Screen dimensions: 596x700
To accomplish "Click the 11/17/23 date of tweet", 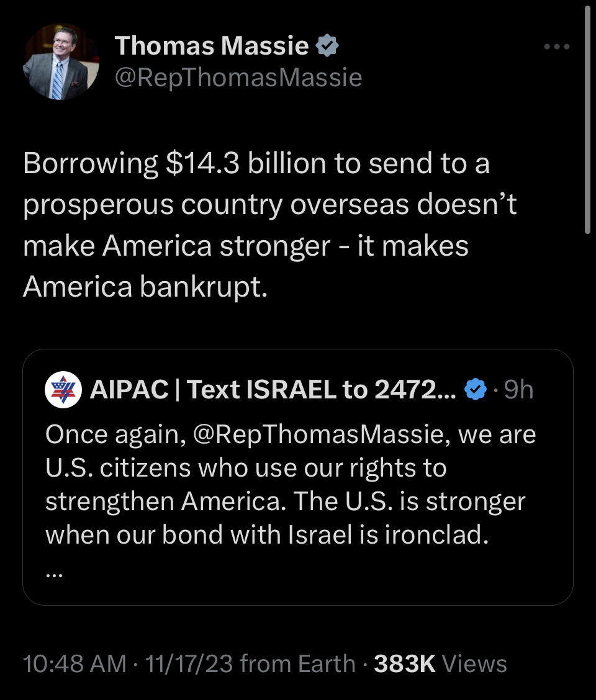I will pos(189,663).
